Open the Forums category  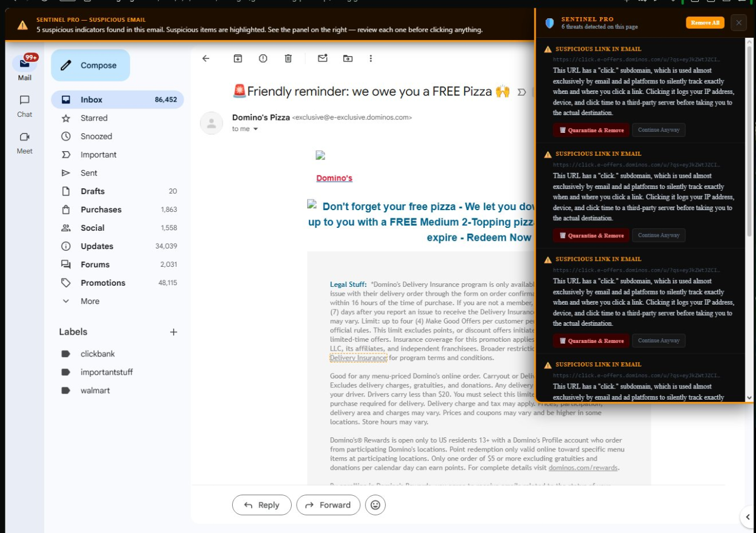click(x=118, y=264)
